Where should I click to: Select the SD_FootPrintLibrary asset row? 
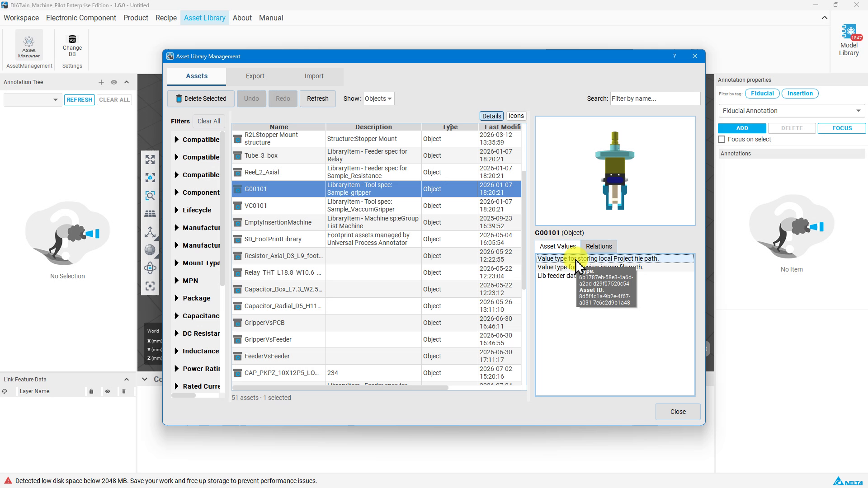[x=377, y=239]
